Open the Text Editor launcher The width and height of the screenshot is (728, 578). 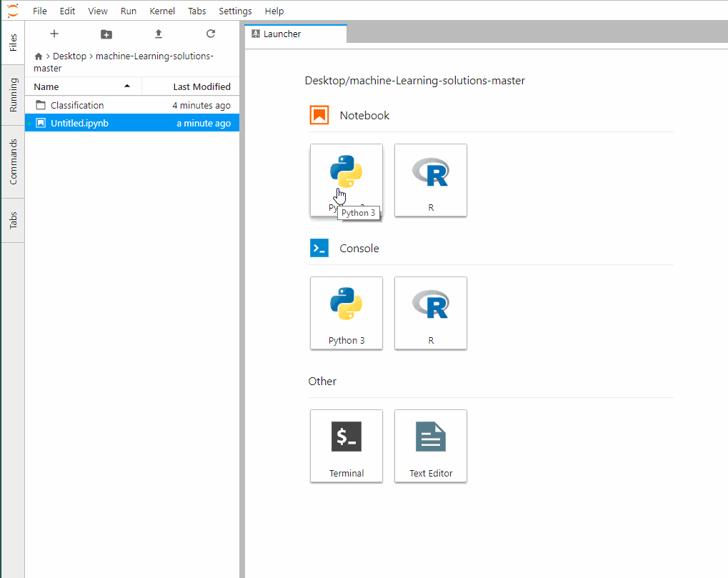[x=430, y=445]
